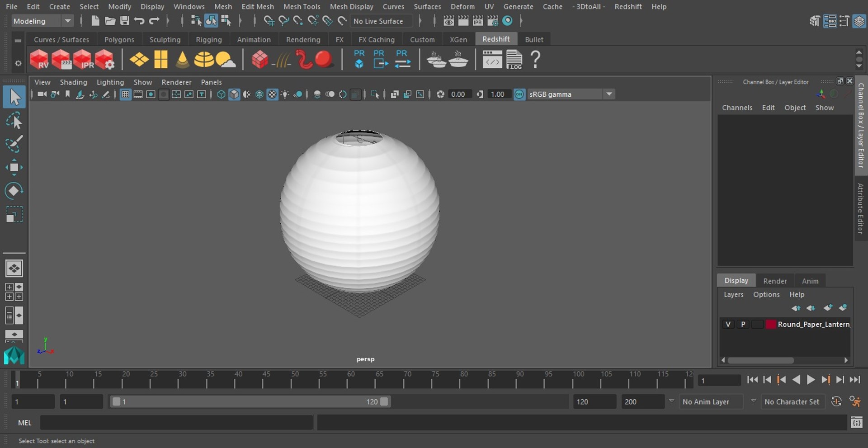Open Redshift render settings cube icon
Screen dimensions: 868x448
[104, 60]
